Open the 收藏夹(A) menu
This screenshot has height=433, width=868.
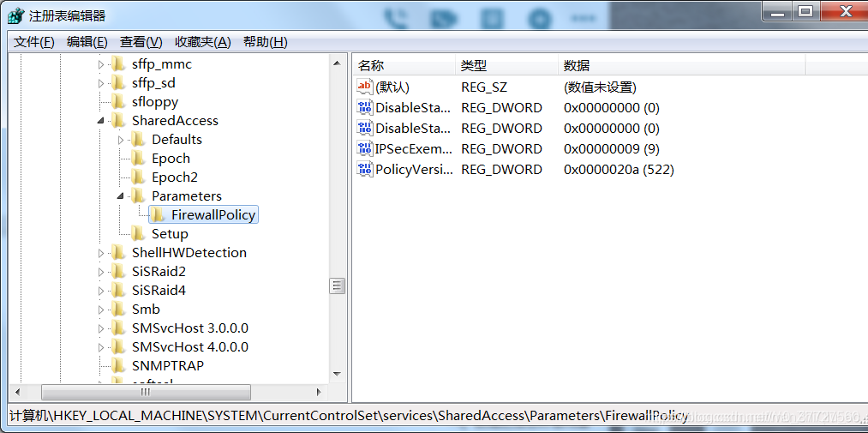pos(202,42)
